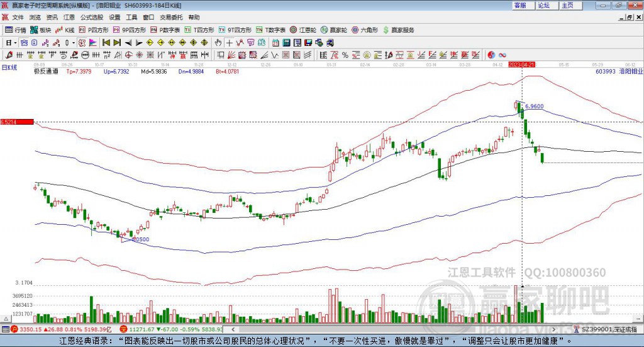
Task: Select the n² numeric tool icon
Action: (107, 55)
